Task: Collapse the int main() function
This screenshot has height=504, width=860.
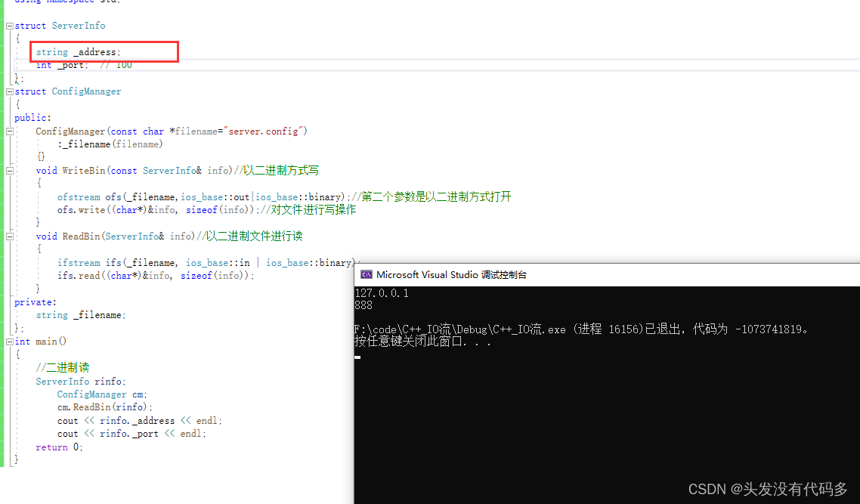Action: [x=10, y=342]
